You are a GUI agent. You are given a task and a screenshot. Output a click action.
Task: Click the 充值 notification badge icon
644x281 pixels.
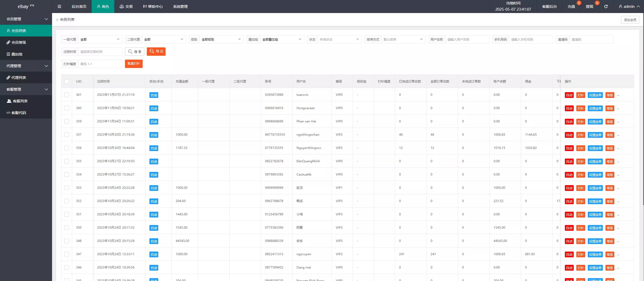579,3
